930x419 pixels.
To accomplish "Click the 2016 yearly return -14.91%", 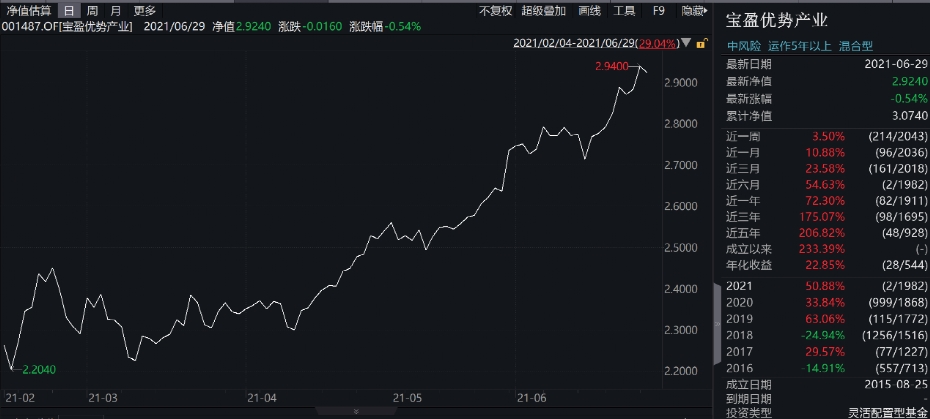I will [x=823, y=368].
